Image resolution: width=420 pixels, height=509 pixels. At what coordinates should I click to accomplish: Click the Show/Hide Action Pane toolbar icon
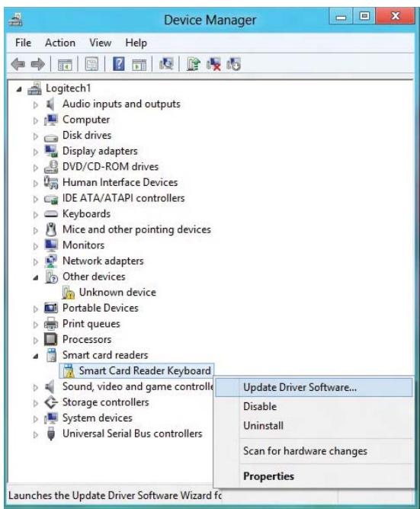pos(139,64)
